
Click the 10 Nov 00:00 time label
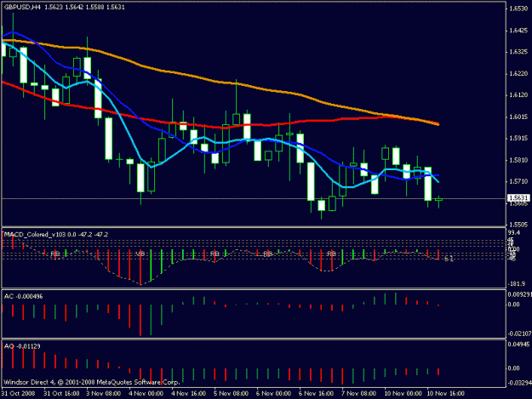coord(403,393)
